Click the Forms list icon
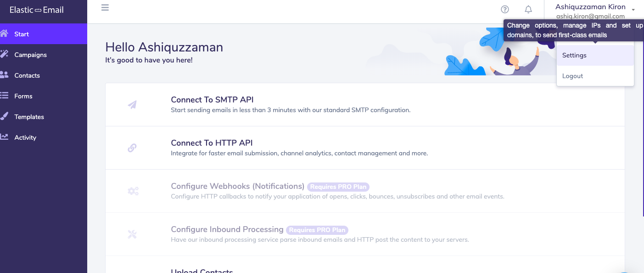Image resolution: width=644 pixels, height=273 pixels. click(4, 96)
